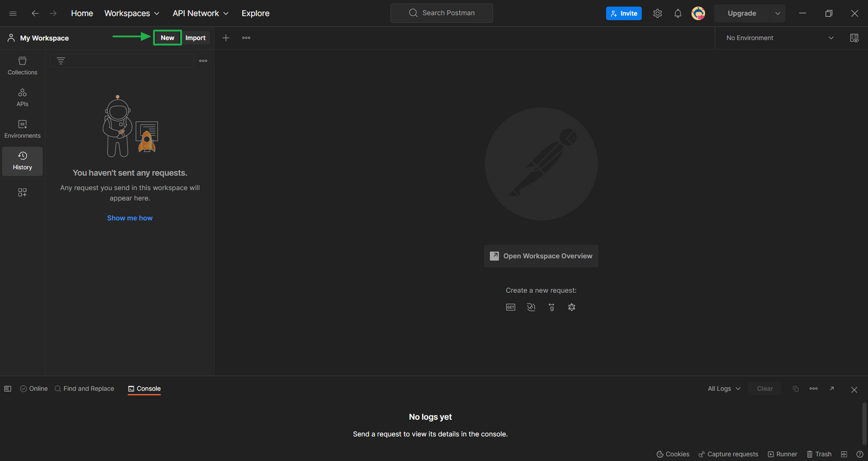The image size is (868, 461).
Task: Open the API Network menu
Action: coord(200,14)
